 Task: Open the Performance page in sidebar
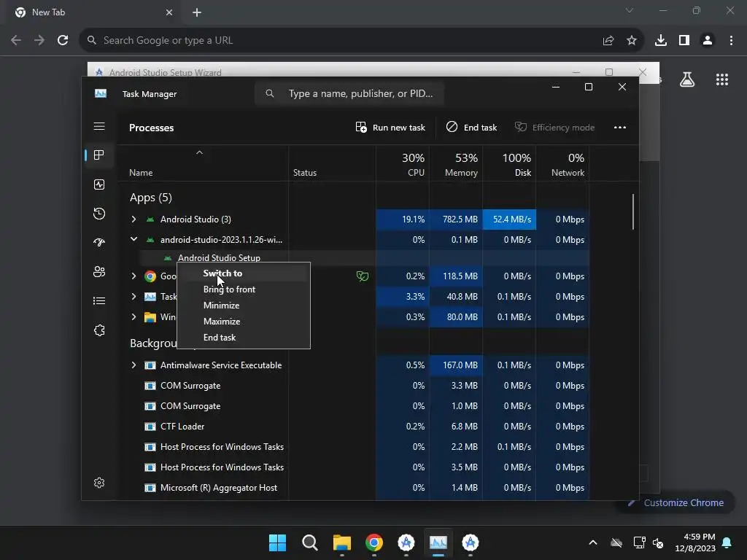(99, 184)
